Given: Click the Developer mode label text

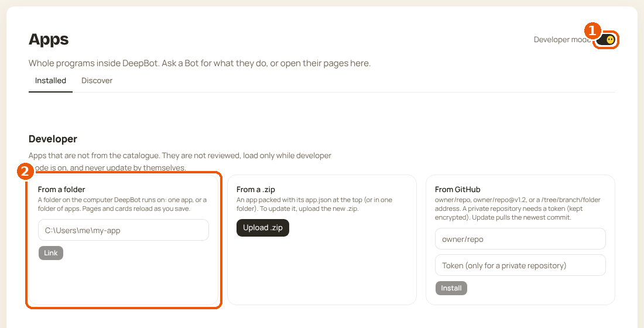Looking at the screenshot, I should tap(562, 40).
